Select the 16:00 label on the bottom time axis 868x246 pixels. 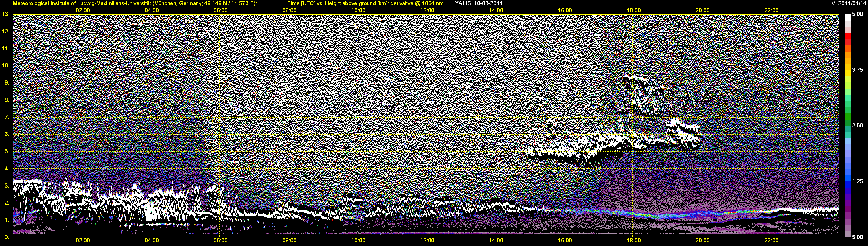[x=565, y=240]
